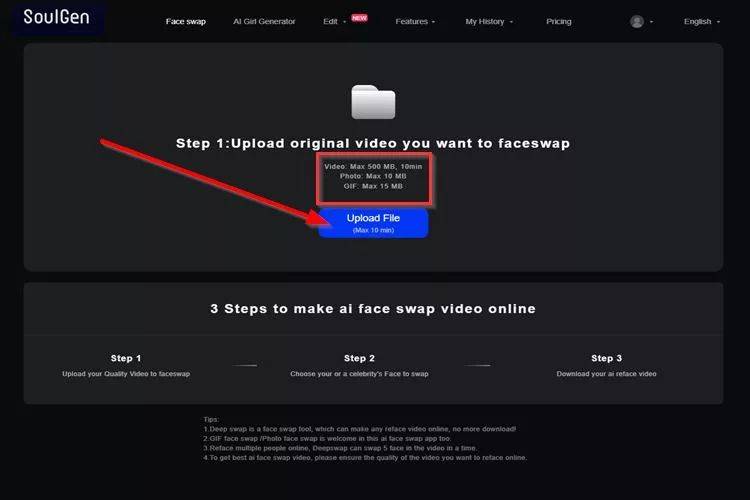This screenshot has width=750, height=500.
Task: Click 'Upload your Quality Video to faceswap'
Action: pyautogui.click(x=126, y=374)
